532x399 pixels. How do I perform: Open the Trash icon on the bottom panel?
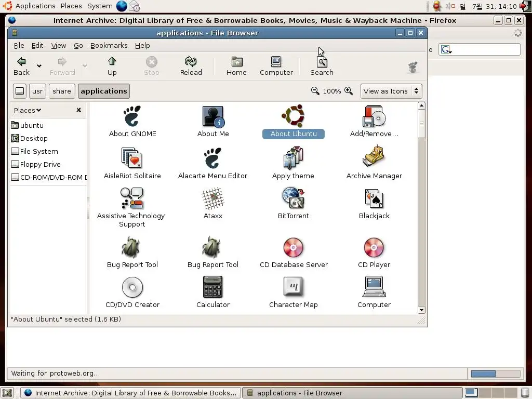525,393
